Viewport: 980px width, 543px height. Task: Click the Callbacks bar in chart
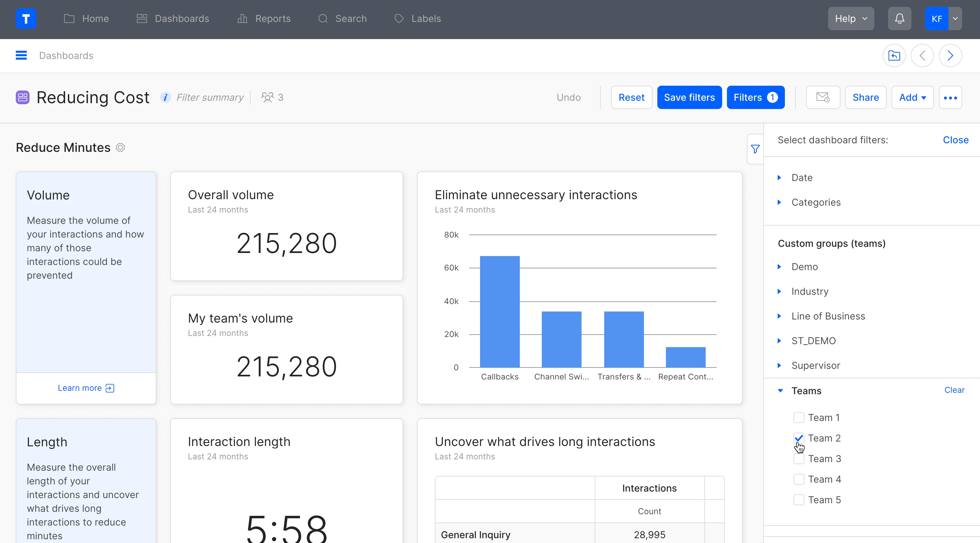[x=500, y=312]
